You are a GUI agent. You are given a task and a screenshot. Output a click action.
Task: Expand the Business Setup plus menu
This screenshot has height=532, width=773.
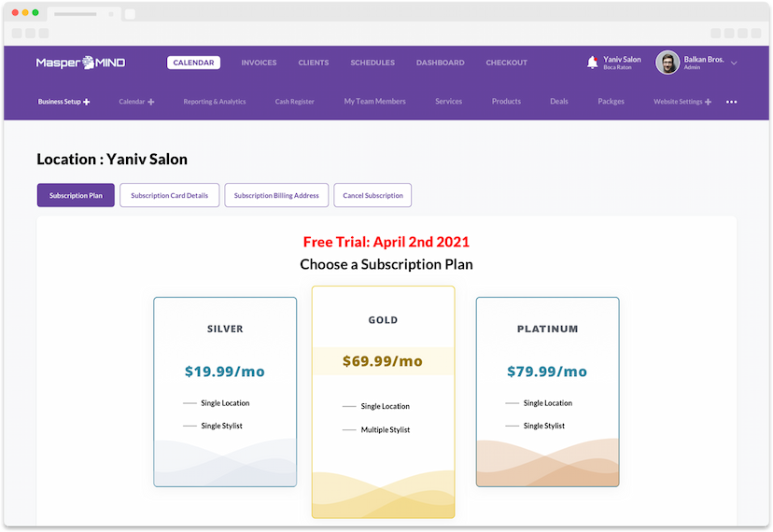(87, 102)
